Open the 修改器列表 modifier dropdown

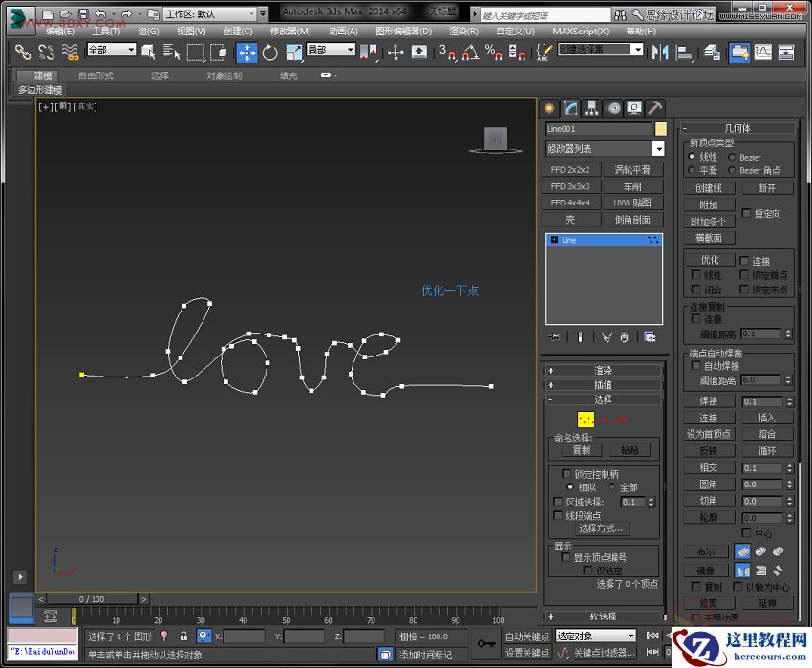[657, 149]
